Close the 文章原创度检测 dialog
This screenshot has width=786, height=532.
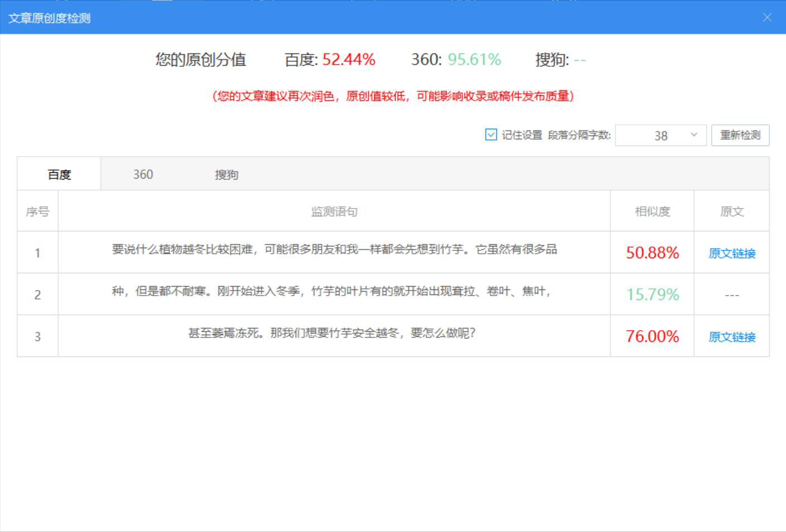(x=768, y=17)
